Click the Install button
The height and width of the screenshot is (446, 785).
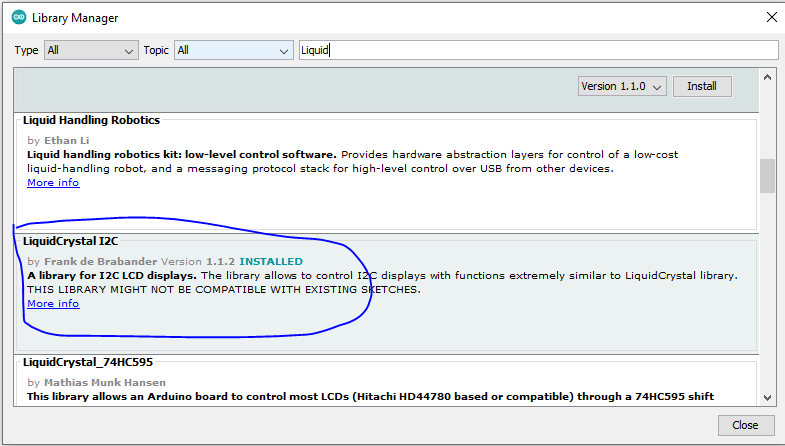[x=702, y=86]
